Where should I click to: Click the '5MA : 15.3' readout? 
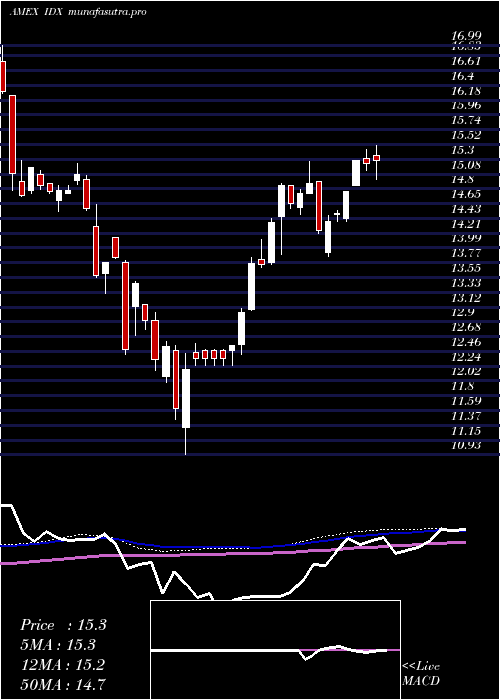pos(59,645)
